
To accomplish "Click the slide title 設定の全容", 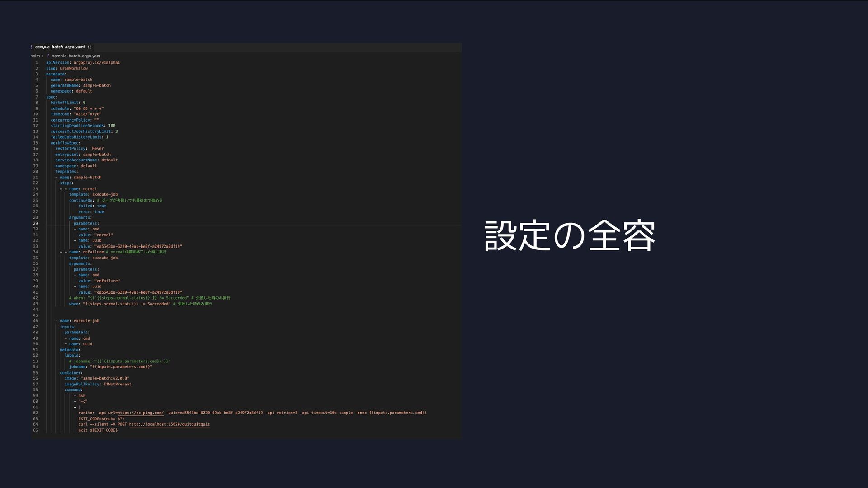I will (570, 236).
